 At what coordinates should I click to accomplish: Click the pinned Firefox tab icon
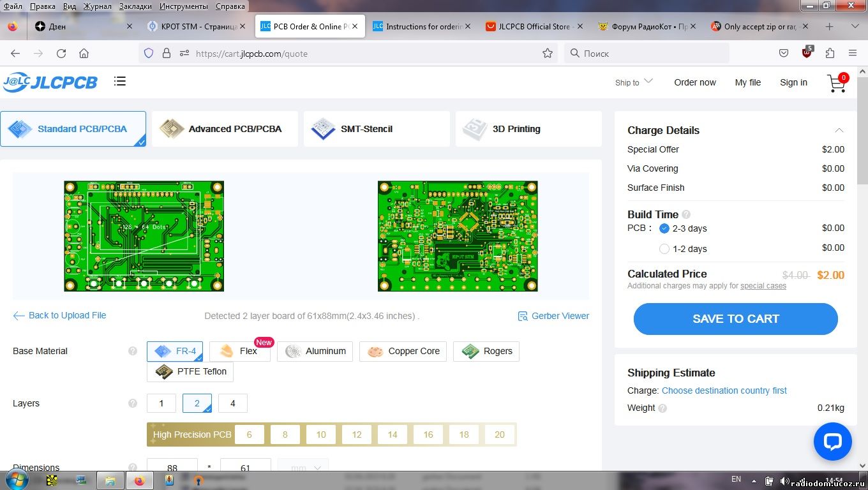tap(13, 27)
